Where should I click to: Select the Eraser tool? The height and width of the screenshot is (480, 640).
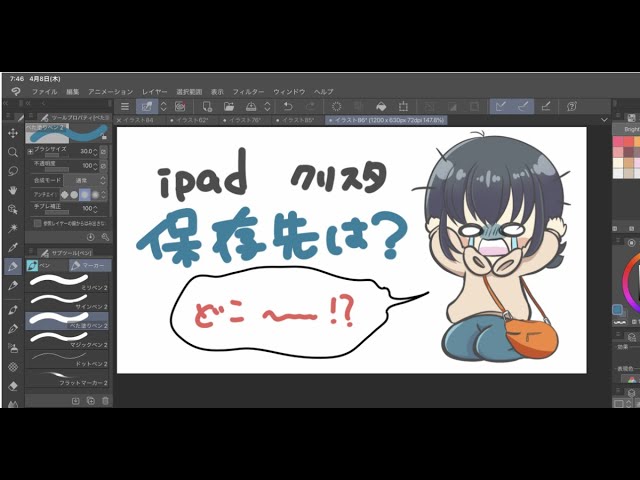[13, 386]
